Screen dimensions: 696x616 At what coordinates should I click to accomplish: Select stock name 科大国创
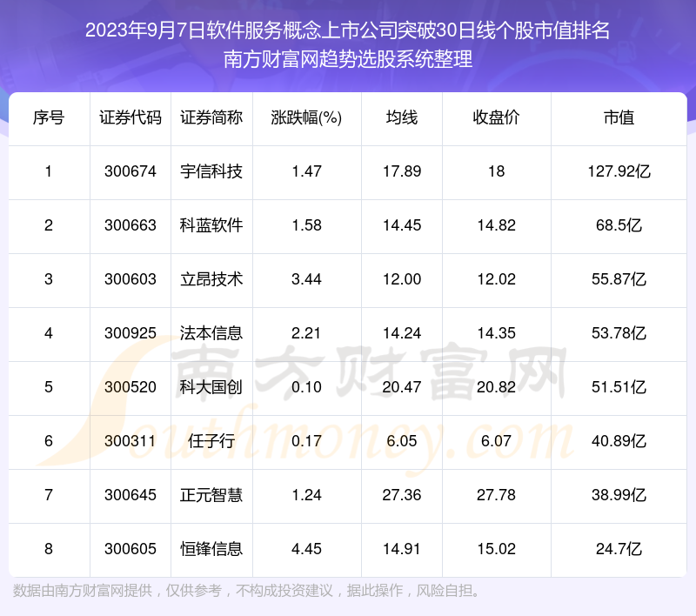tap(211, 387)
